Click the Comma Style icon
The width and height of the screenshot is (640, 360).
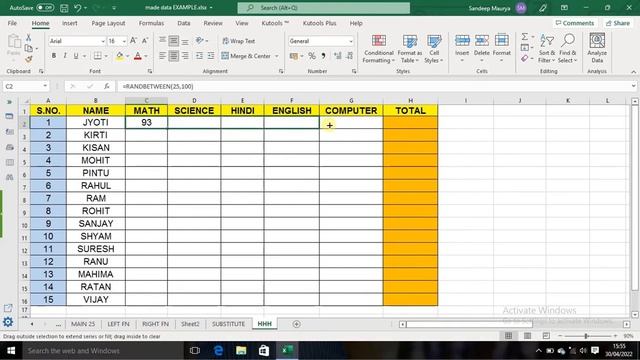(323, 56)
